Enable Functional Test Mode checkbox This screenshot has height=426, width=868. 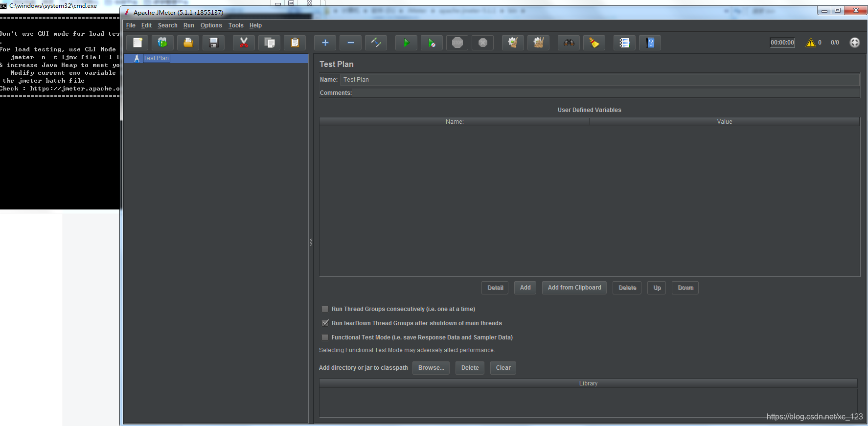[325, 337]
